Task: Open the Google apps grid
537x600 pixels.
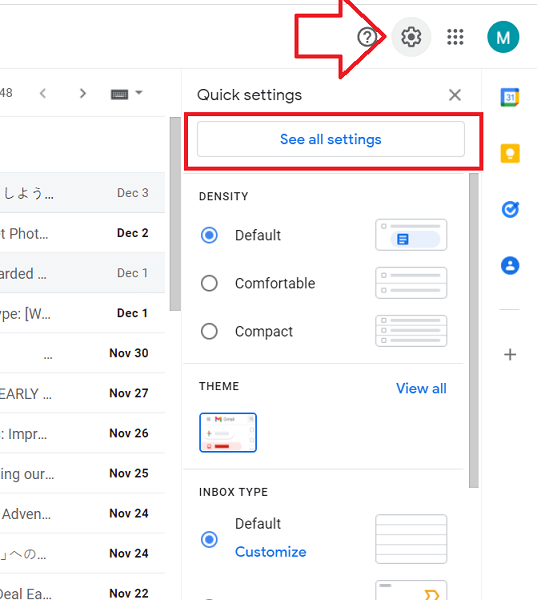Action: (x=455, y=37)
